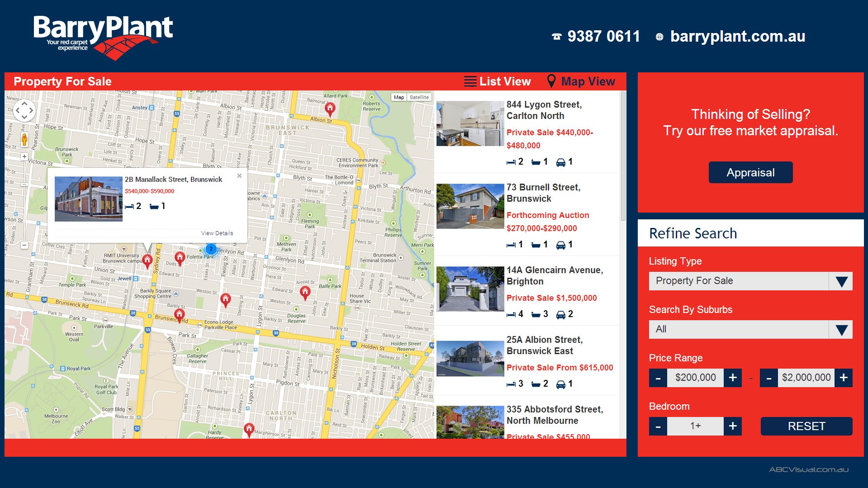Zoom in on the map
Image resolution: width=868 pixels, height=488 pixels.
click(x=24, y=156)
